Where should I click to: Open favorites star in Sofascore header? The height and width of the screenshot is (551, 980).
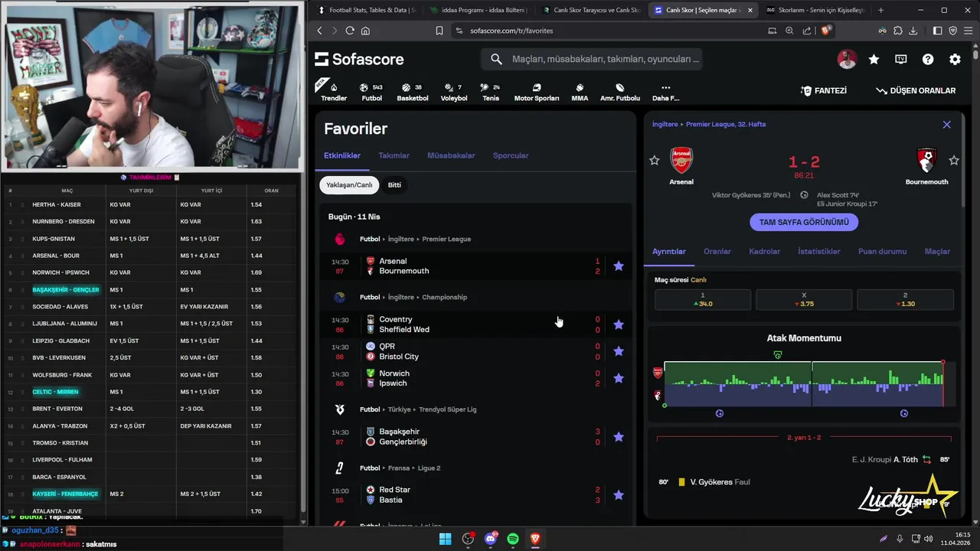[874, 59]
